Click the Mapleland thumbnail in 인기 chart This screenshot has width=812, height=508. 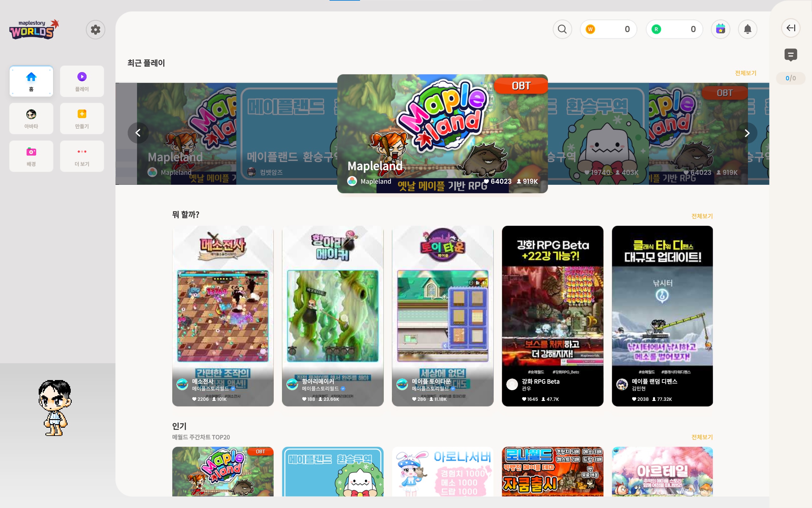(223, 471)
